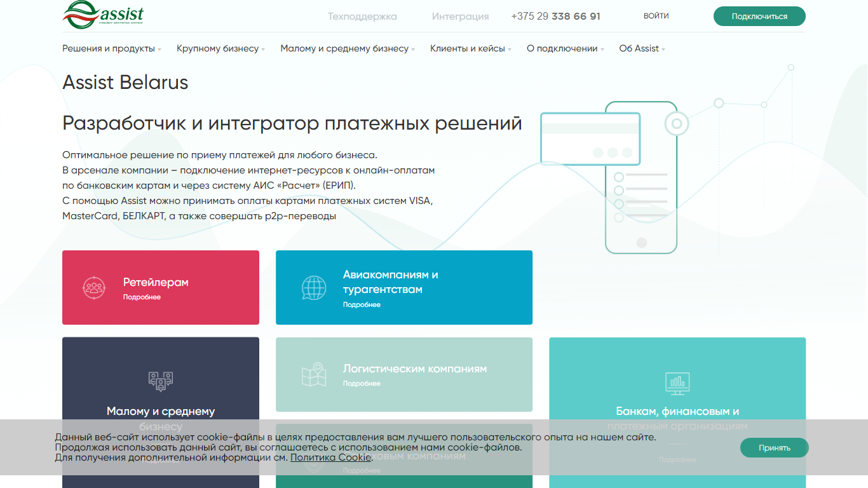Click the Retailers target-people icon
Screen dimensions: 868x488
tap(94, 288)
